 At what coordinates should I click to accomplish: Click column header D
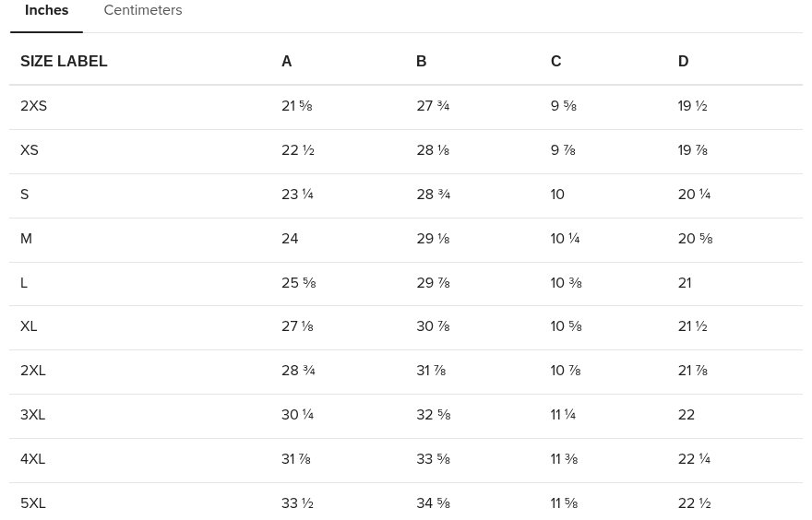[683, 62]
